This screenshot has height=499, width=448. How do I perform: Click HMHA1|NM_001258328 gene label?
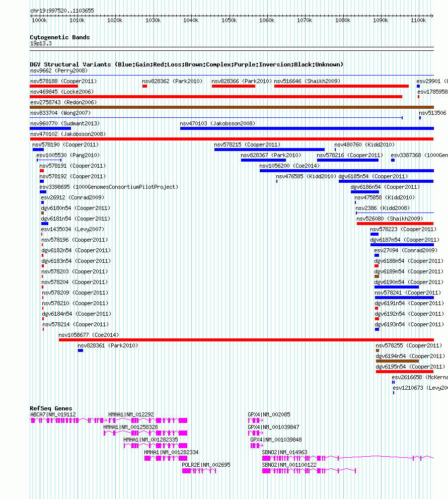pyautogui.click(x=131, y=427)
